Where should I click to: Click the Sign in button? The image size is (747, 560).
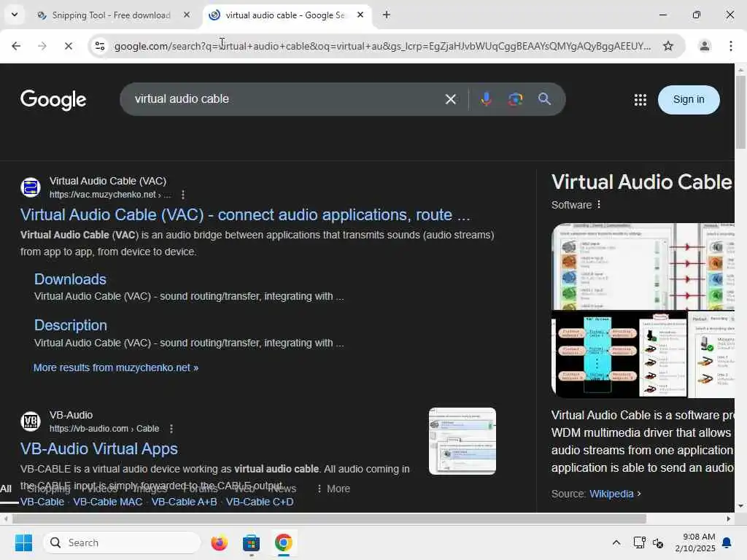pos(689,99)
